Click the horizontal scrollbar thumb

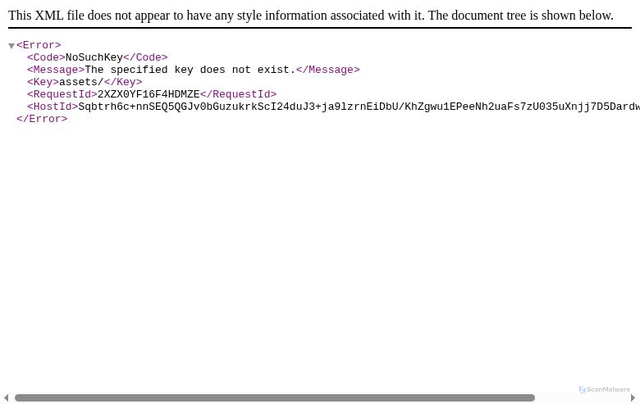(275, 397)
